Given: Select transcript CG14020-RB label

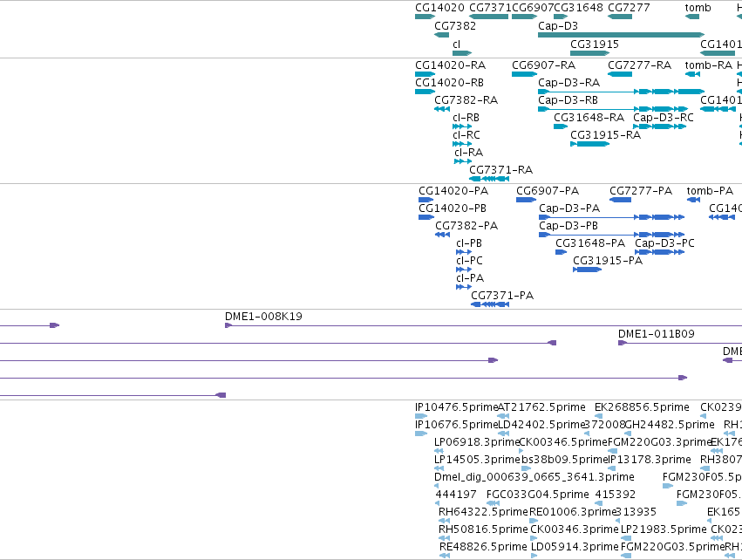Looking at the screenshot, I should 449,82.
